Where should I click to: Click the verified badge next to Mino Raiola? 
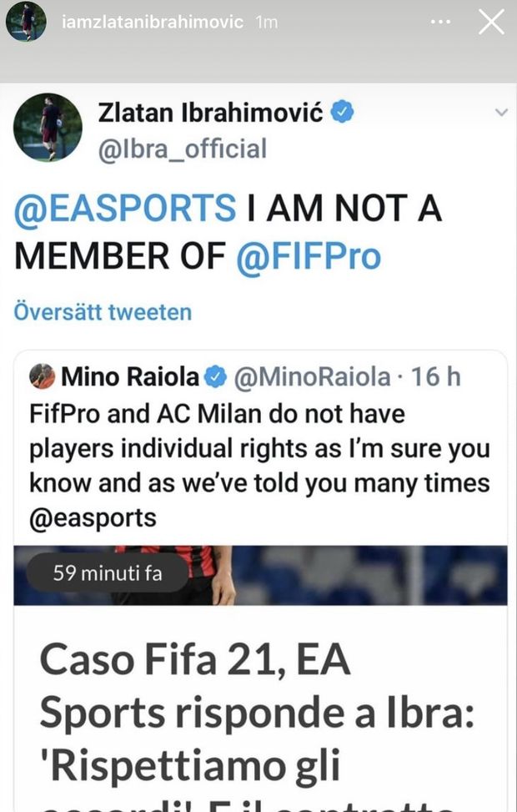point(216,377)
